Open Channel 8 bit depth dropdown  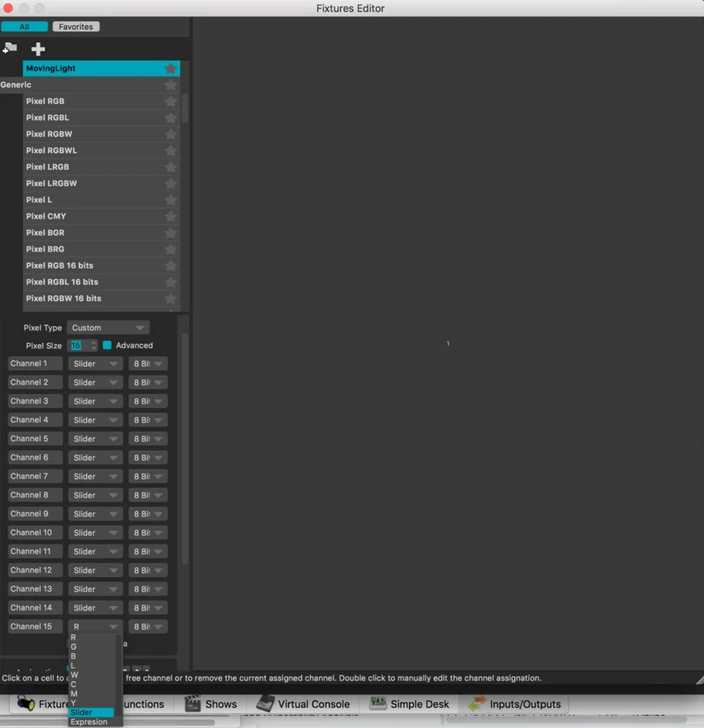[x=148, y=496]
